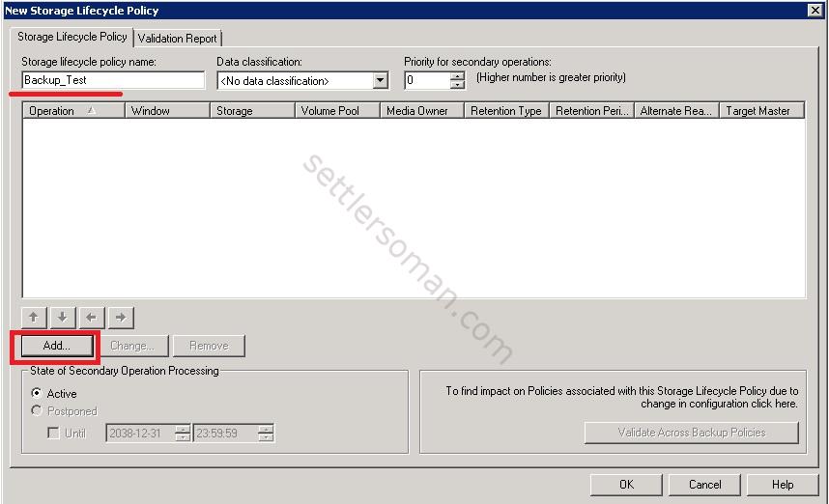Viewport: 829px width, 504px height.
Task: Open Help for this dialog
Action: pos(783,485)
